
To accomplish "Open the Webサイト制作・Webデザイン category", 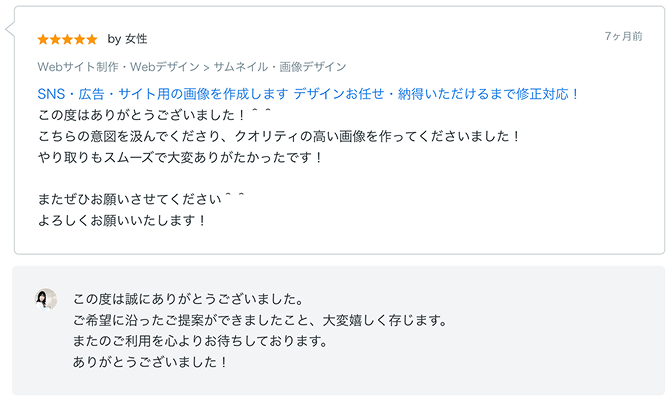I will tap(116, 67).
